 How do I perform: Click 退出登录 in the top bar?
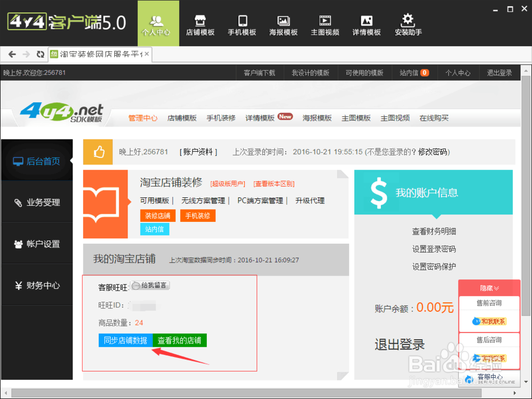500,73
